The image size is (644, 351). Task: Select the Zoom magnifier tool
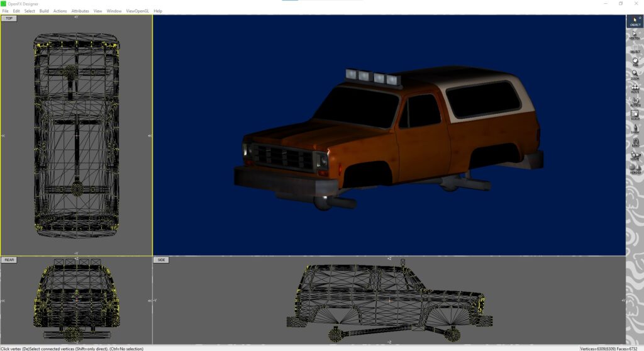635,74
